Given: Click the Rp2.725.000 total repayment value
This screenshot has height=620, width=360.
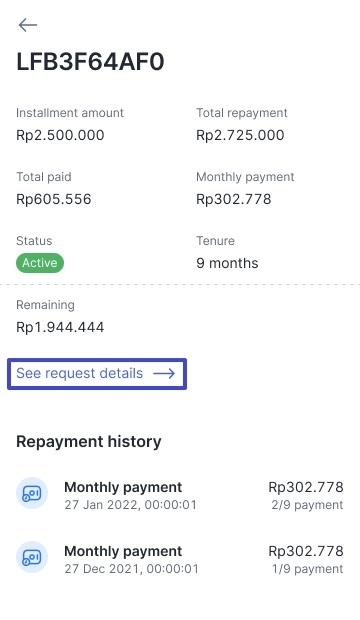Looking at the screenshot, I should 240,135.
